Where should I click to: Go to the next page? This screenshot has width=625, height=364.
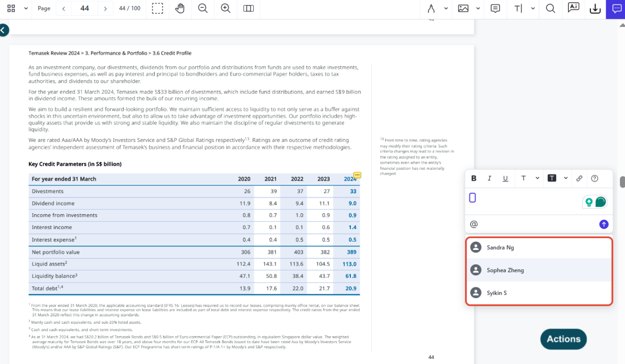pyautogui.click(x=105, y=8)
